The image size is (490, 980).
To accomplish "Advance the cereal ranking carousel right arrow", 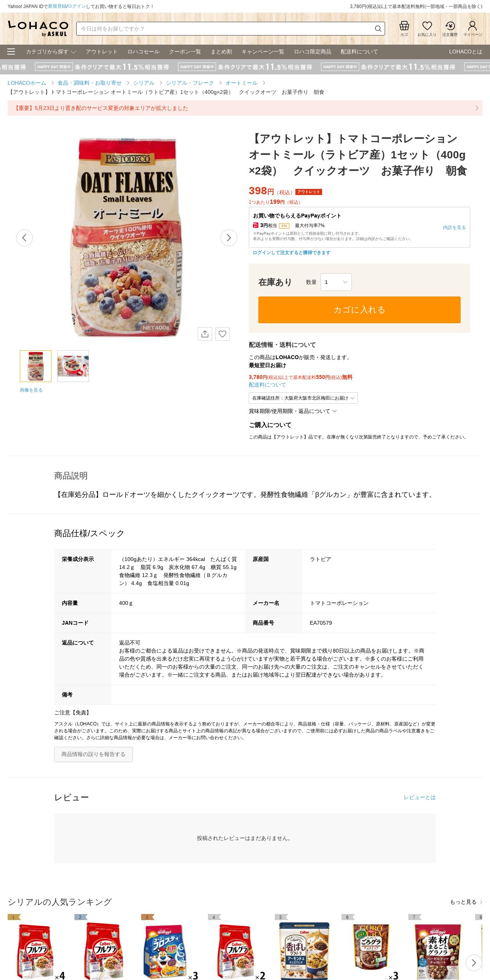I will click(474, 963).
